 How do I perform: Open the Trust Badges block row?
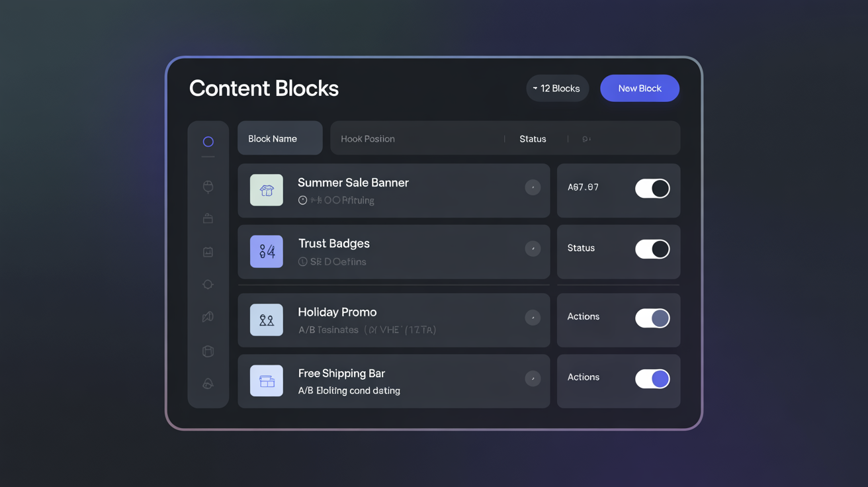click(x=397, y=251)
